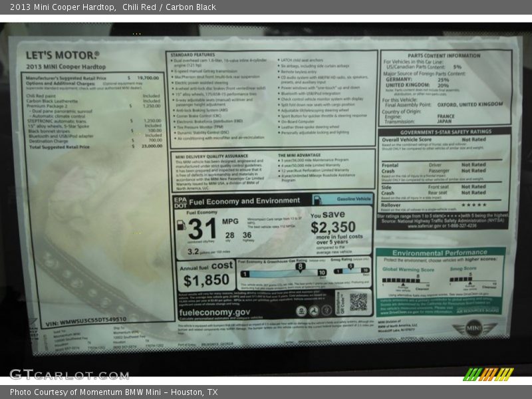Click the 'Premium Package 2' option line

(94, 106)
